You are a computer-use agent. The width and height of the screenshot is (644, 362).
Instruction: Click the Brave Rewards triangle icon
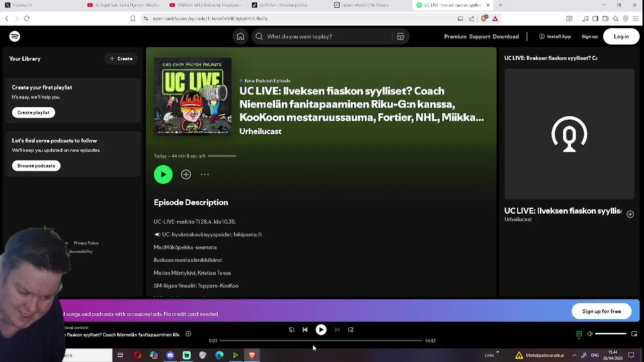[x=495, y=19]
